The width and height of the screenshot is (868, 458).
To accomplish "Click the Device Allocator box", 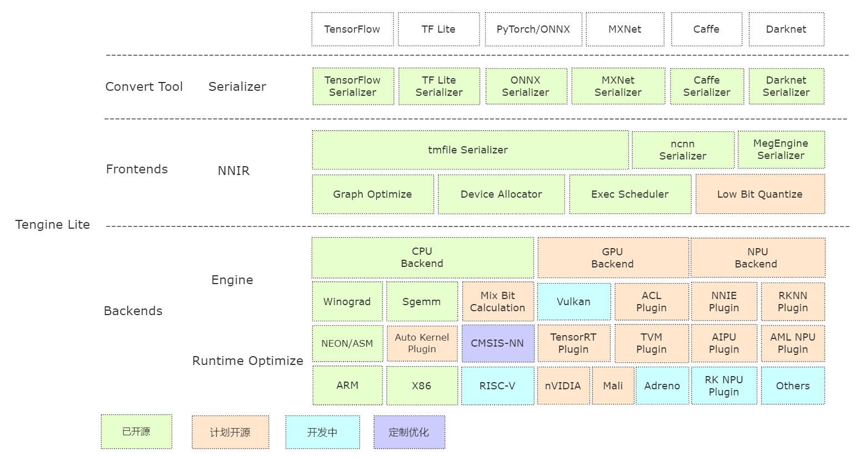I will (501, 194).
